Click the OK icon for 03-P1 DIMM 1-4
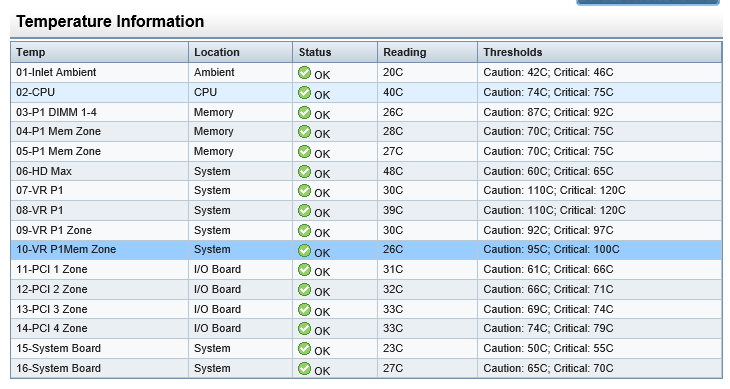Screen dimensions: 730x389 pos(304,113)
